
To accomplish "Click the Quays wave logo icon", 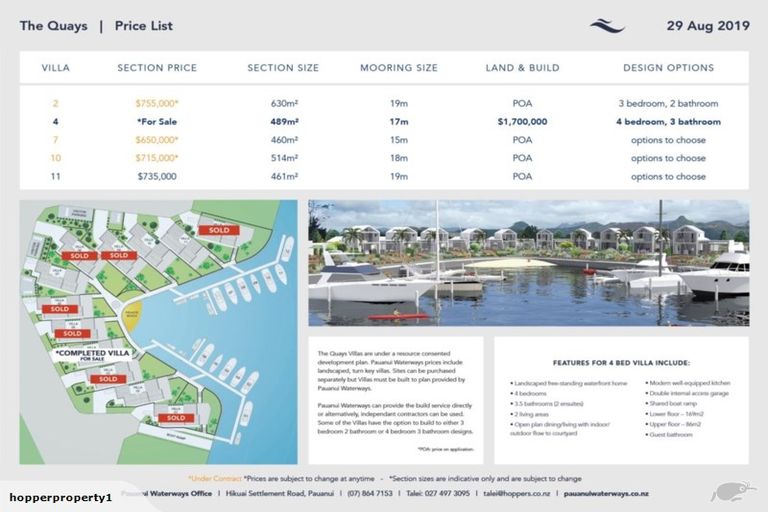I will [607, 26].
